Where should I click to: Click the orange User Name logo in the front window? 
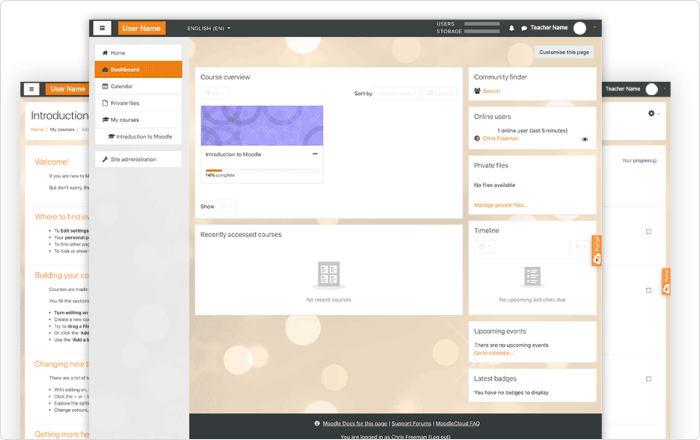(142, 28)
